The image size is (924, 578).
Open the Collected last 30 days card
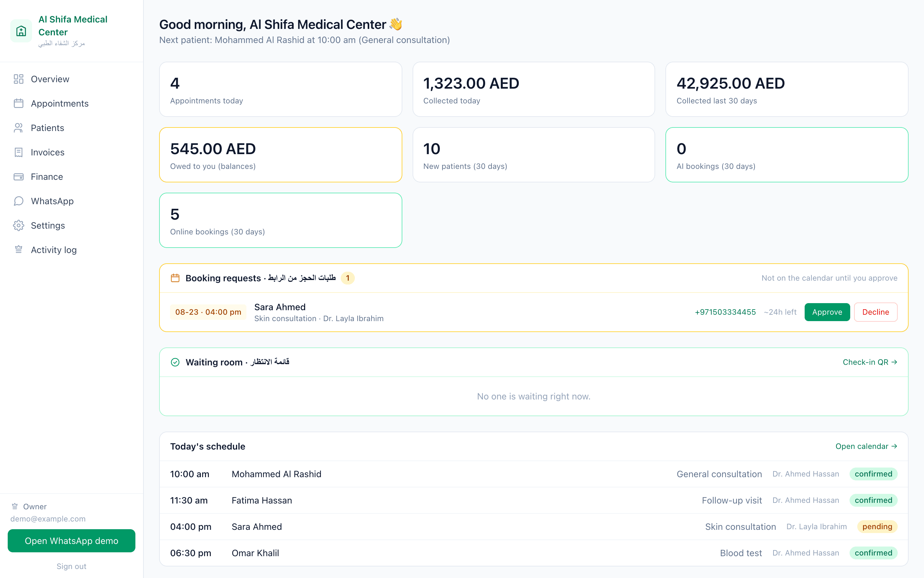click(x=787, y=90)
